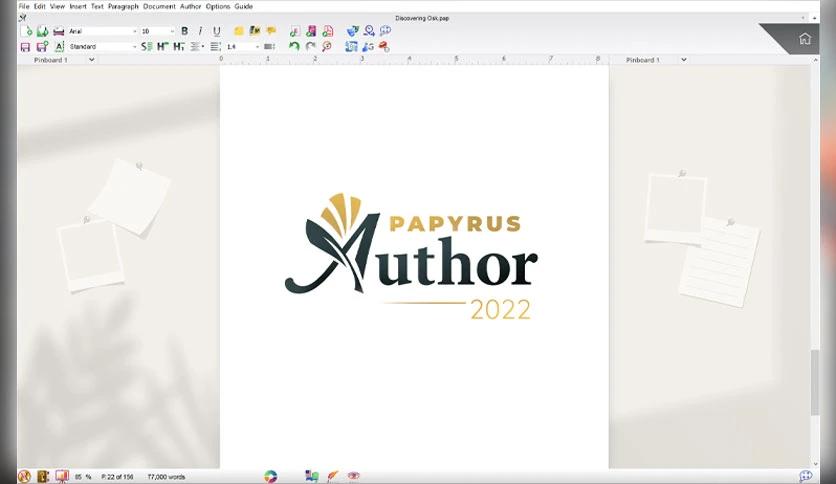Screen dimensions: 836x484
Task: Toggle bold formatting
Action: 184,31
